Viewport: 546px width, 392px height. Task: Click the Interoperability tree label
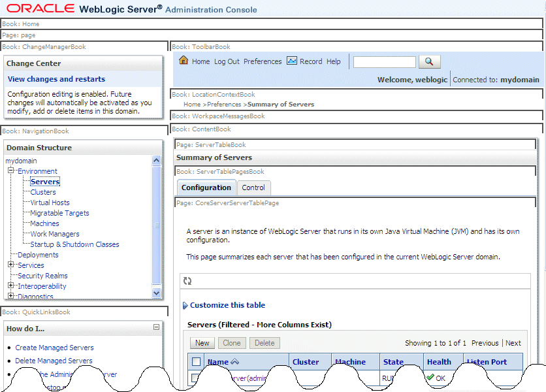click(42, 286)
